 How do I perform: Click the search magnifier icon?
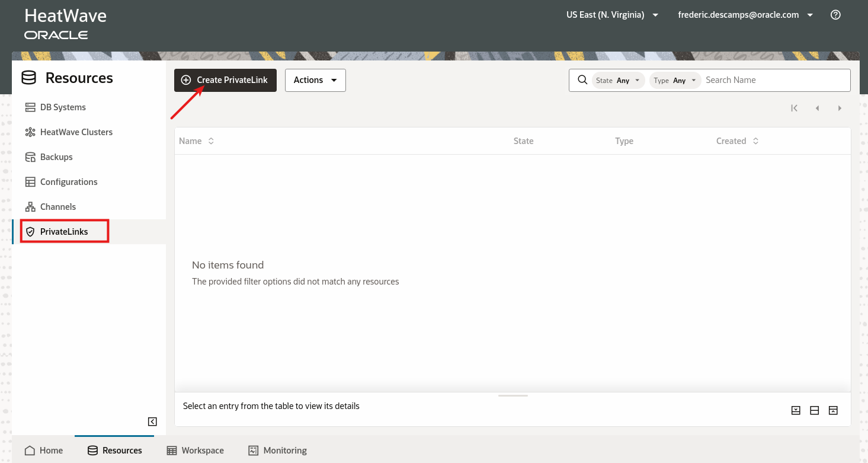(582, 80)
